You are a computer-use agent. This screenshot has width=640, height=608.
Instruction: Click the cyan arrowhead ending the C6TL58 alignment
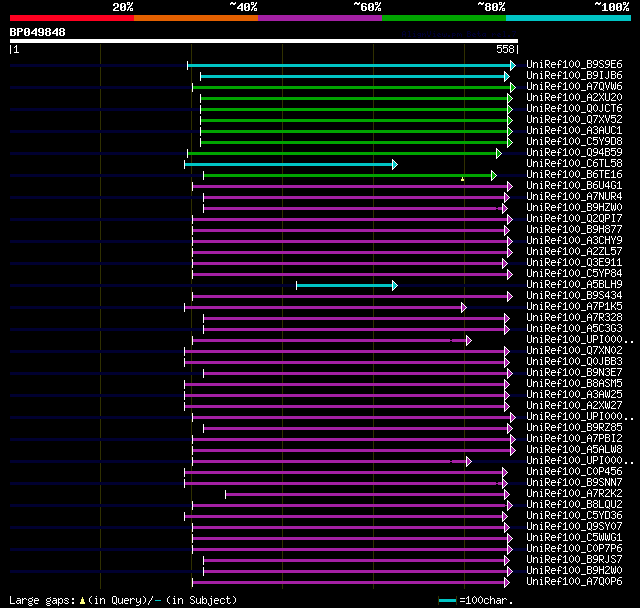pos(395,164)
